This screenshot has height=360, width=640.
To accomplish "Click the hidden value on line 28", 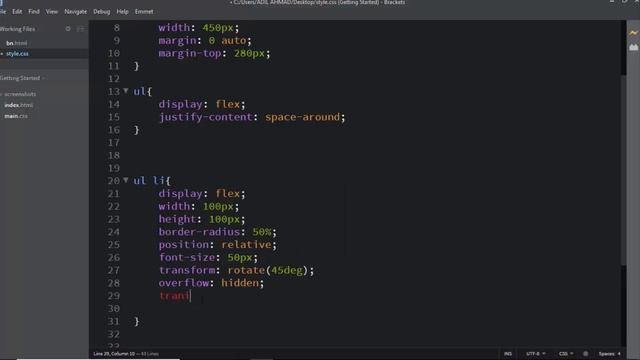I will tap(240, 283).
